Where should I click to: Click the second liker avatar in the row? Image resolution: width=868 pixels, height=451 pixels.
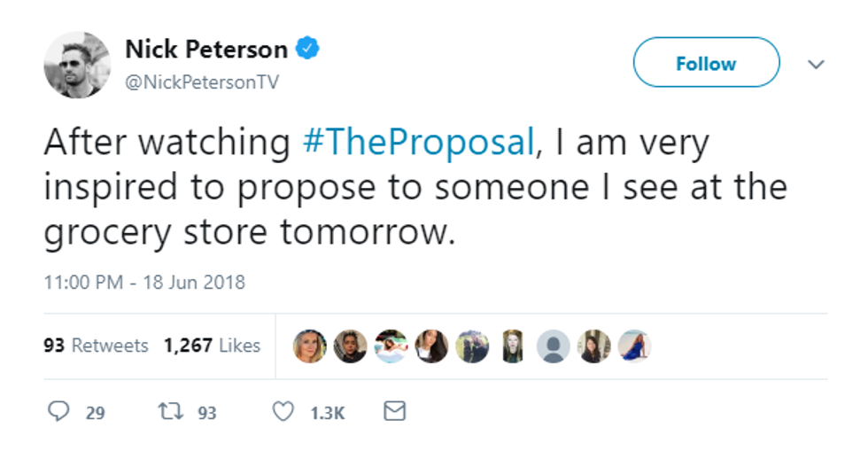point(350,346)
